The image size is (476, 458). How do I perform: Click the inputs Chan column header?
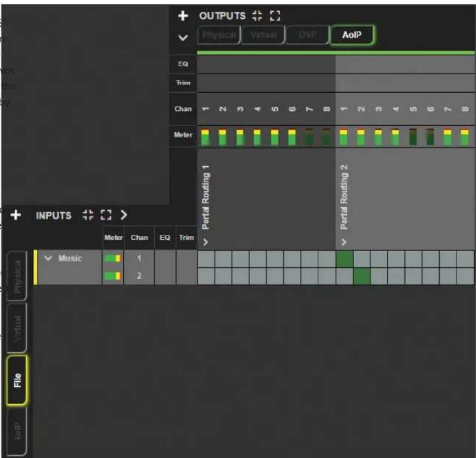pos(139,238)
